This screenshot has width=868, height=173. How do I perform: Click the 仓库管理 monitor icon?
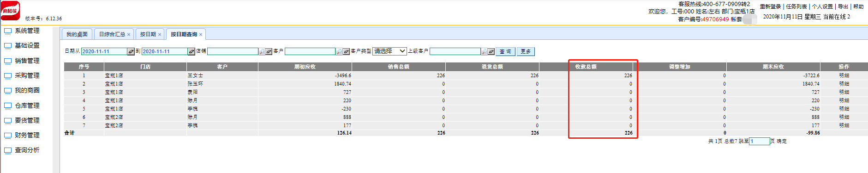(x=7, y=106)
